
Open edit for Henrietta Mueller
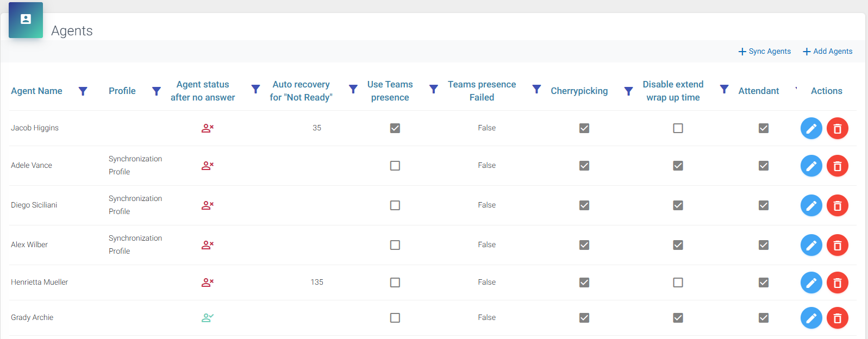click(811, 282)
